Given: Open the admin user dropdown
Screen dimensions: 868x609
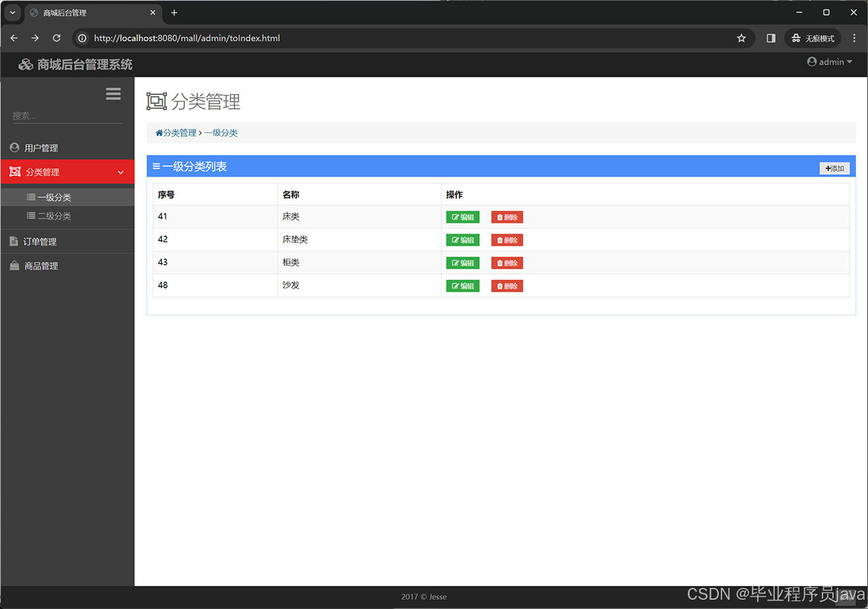Looking at the screenshot, I should pos(830,61).
